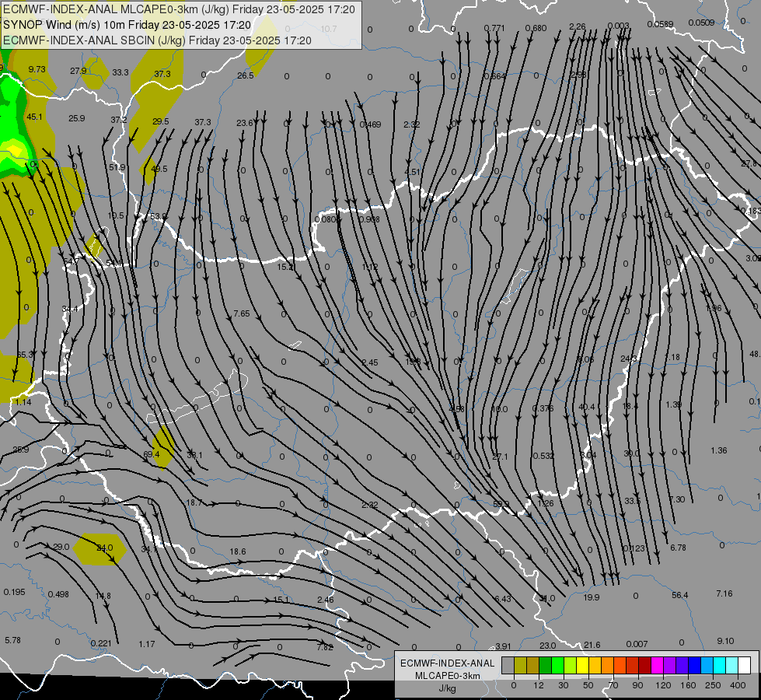Screen dimensions: 761x700
Task: Click the '6.43' map value
Action: coord(503,599)
